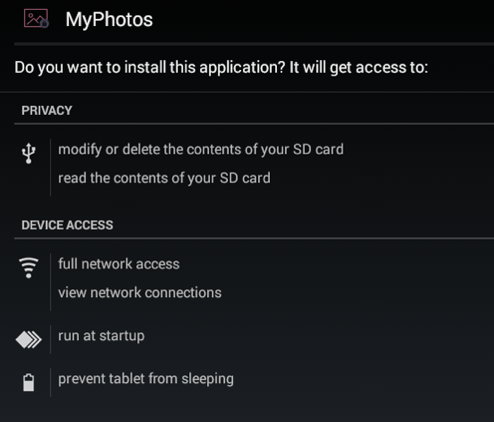Tap prevent tablet from sleeping permission

click(x=146, y=379)
